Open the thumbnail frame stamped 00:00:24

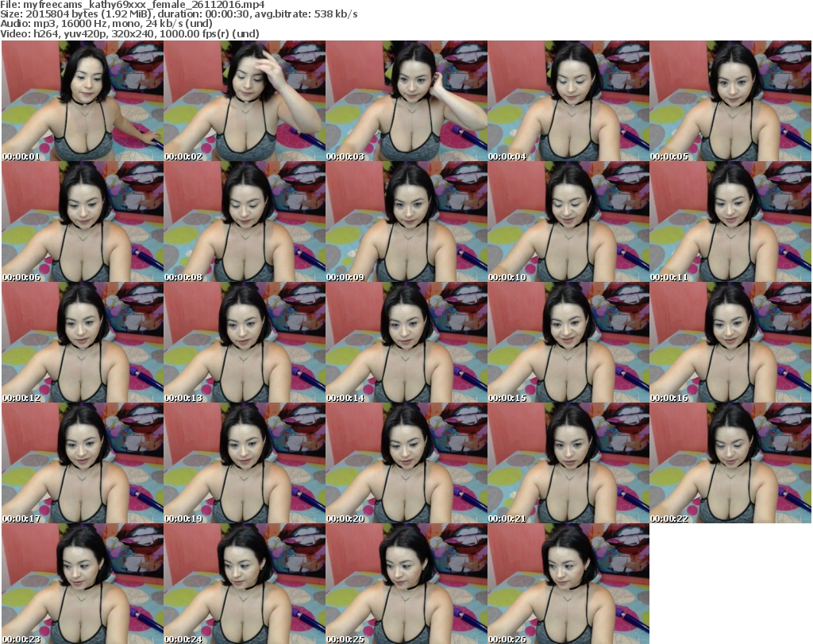point(245,584)
